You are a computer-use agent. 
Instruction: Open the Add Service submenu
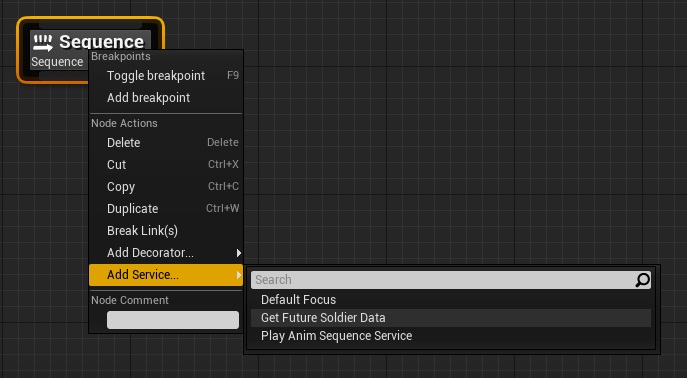click(166, 275)
